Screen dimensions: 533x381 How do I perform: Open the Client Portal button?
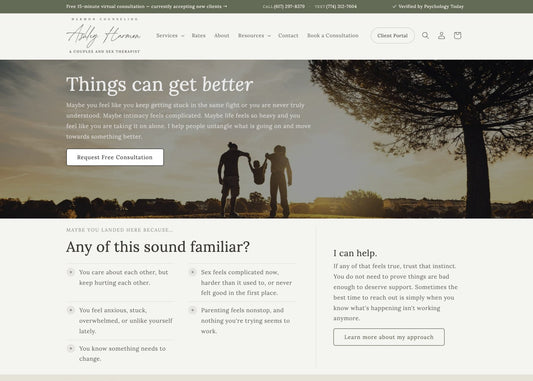(392, 35)
